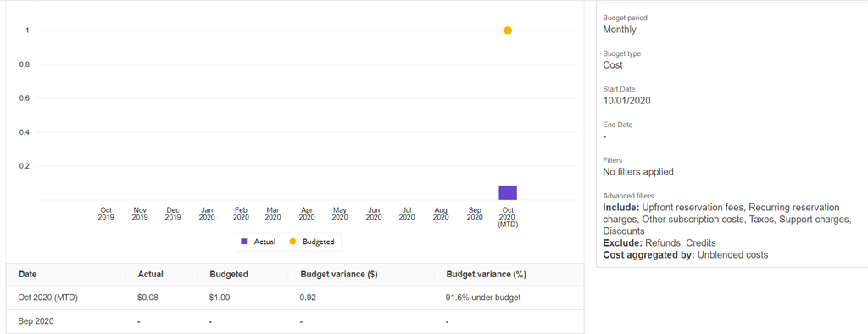Click the Dec 2019 axis label
This screenshot has width=868, height=334.
[173, 214]
